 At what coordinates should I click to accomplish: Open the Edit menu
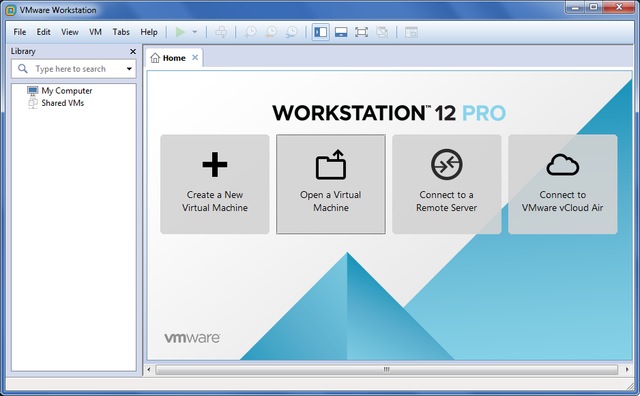tap(43, 32)
